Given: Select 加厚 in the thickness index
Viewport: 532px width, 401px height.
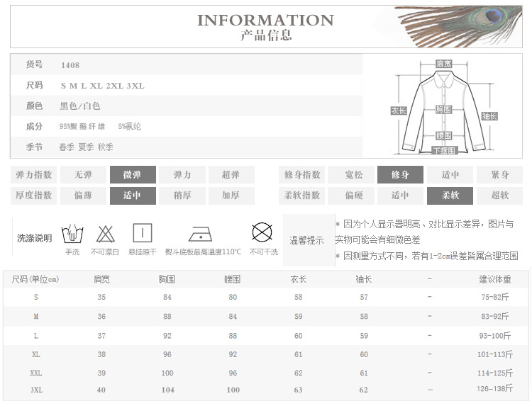Looking at the screenshot, I should click(x=231, y=196).
